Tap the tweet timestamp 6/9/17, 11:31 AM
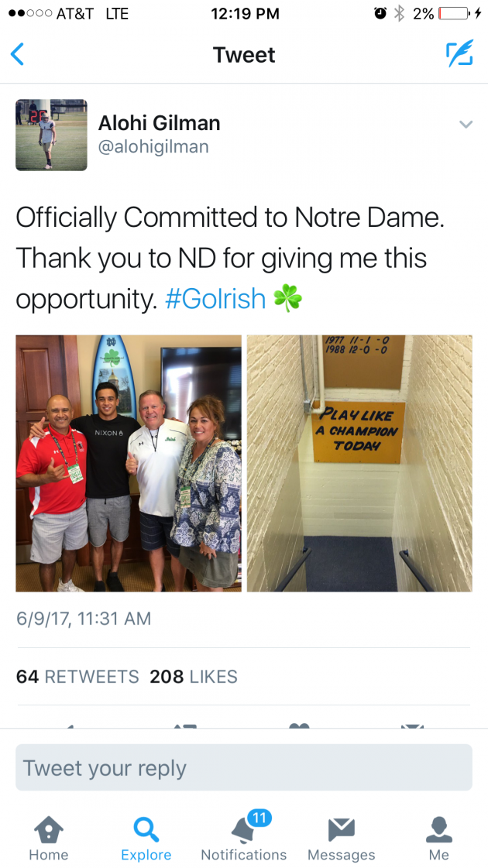The height and width of the screenshot is (868, 488). coord(84,618)
